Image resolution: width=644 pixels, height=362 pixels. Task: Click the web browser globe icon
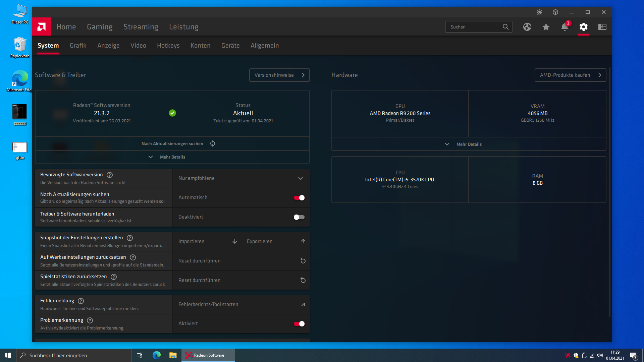[x=527, y=27]
